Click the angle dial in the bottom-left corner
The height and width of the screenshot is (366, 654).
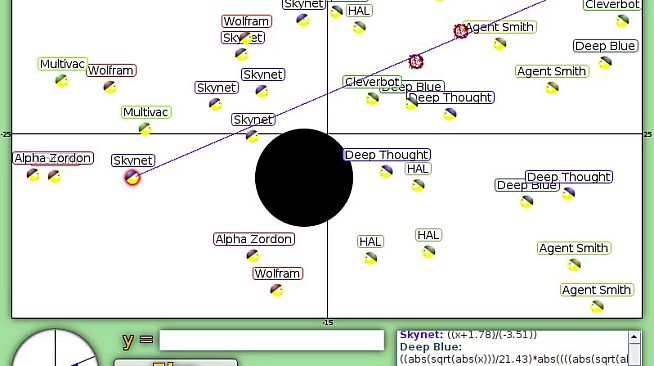pyautogui.click(x=54, y=348)
